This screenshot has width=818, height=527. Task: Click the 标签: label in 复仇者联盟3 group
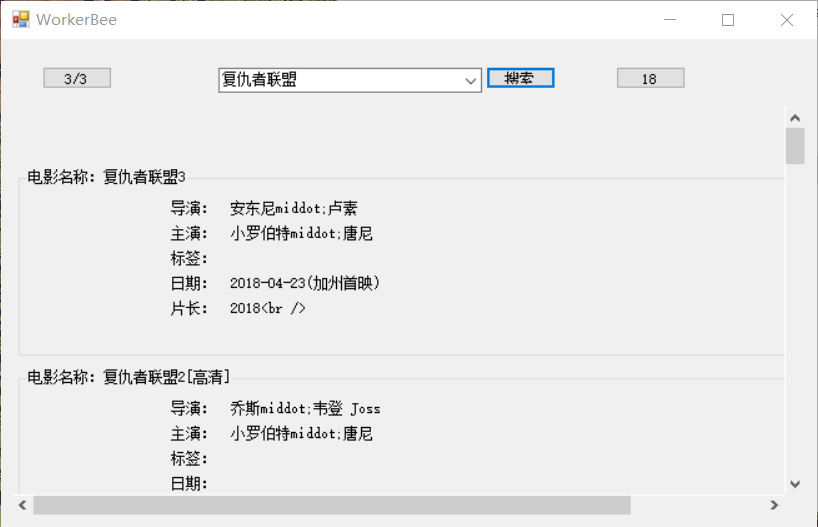point(189,258)
